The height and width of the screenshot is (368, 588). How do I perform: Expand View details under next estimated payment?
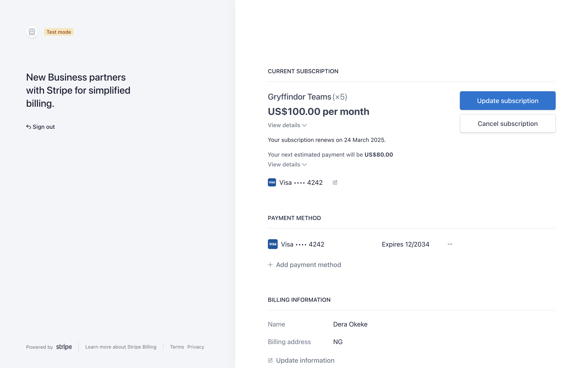click(287, 165)
